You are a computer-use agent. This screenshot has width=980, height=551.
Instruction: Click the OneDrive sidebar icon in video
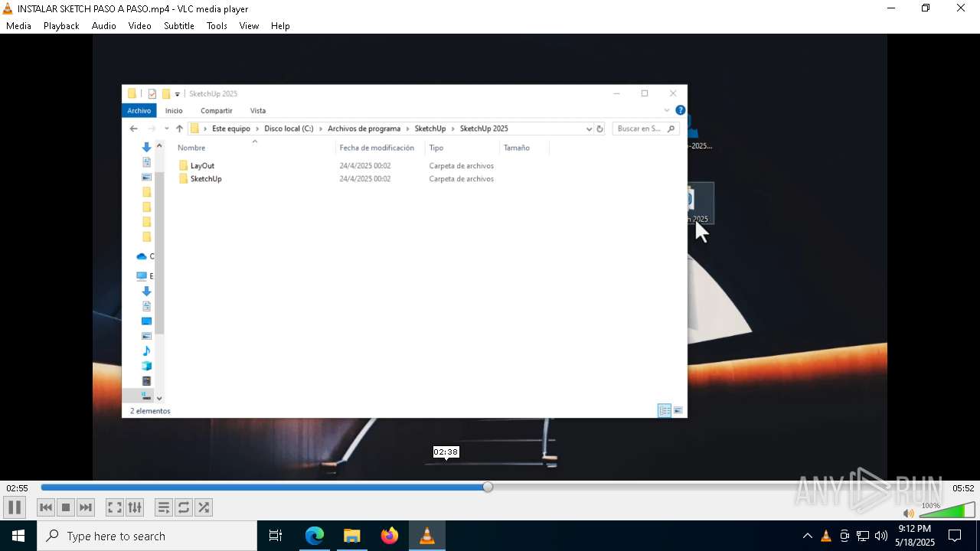(142, 256)
